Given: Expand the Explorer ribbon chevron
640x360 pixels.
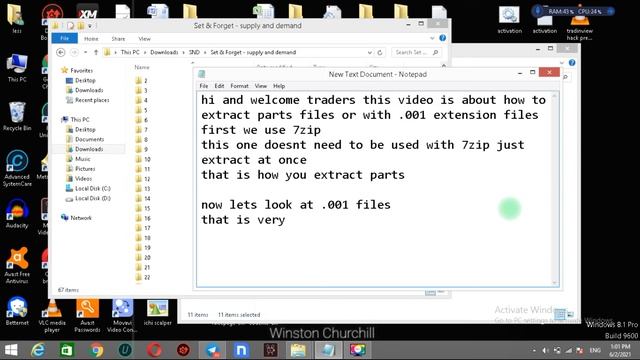Looking at the screenshot, I should 432,38.
